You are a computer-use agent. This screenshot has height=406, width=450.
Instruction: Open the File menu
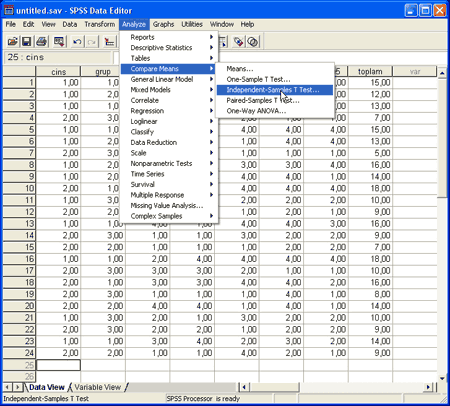[x=11, y=24]
